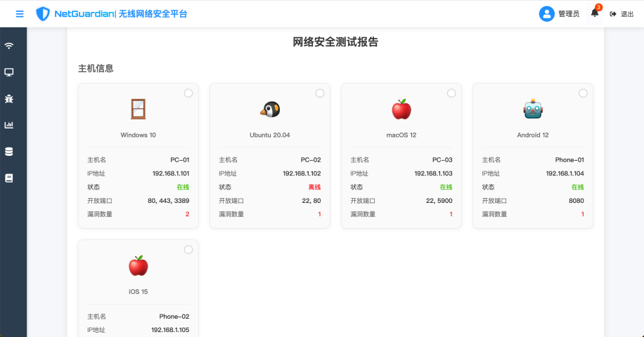The width and height of the screenshot is (644, 337).
Task: Click the Windows 10 label
Action: 138,135
